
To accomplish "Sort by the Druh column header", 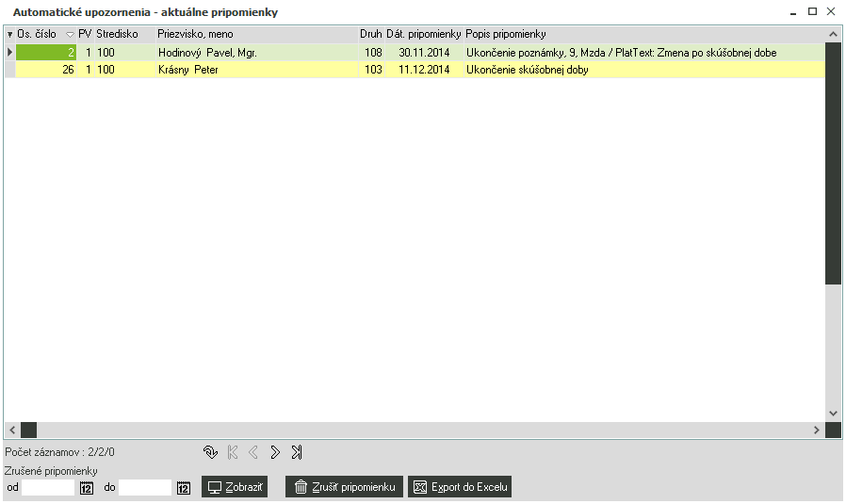I will pyautogui.click(x=370, y=35).
